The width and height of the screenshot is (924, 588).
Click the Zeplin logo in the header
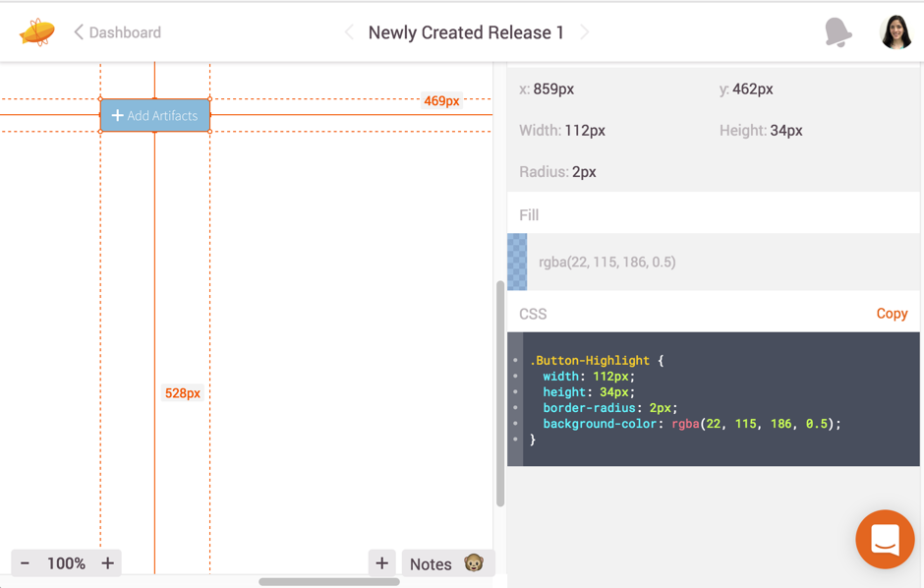coord(36,30)
